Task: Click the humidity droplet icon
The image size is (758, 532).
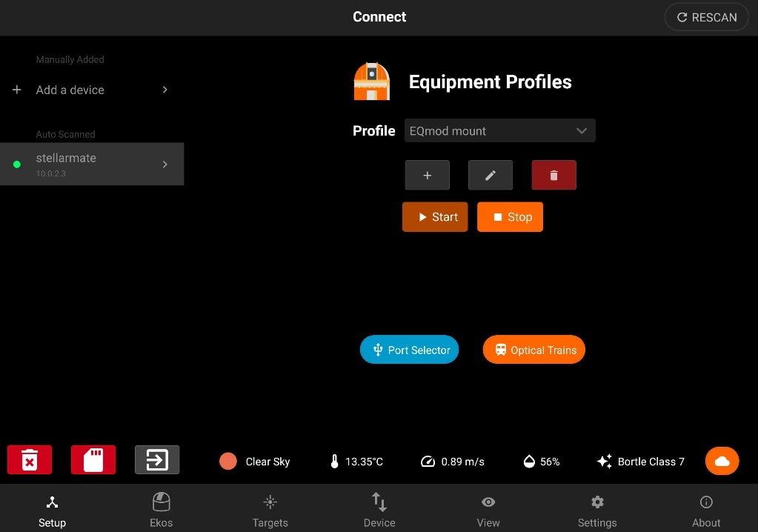Action: pyautogui.click(x=529, y=462)
